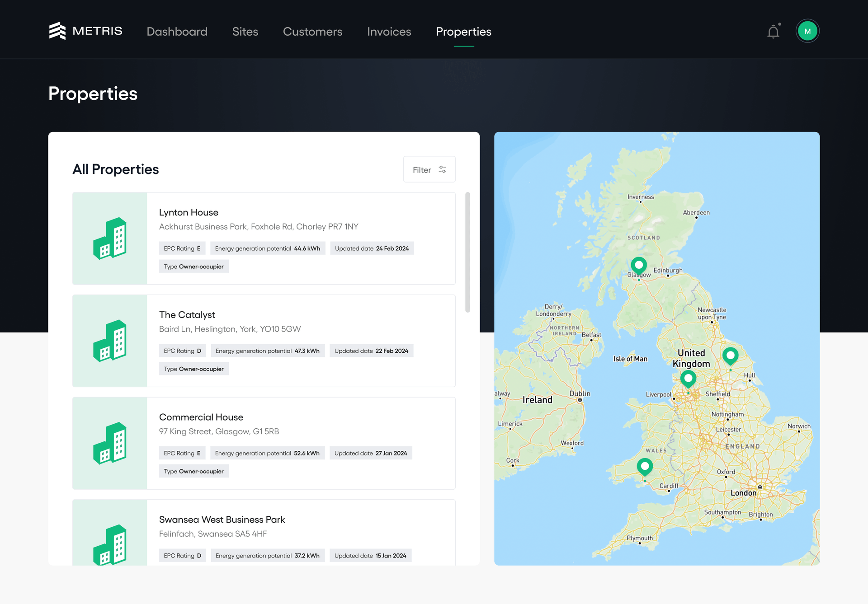This screenshot has height=604, width=868.
Task: Click the Metris logo
Action: (85, 31)
